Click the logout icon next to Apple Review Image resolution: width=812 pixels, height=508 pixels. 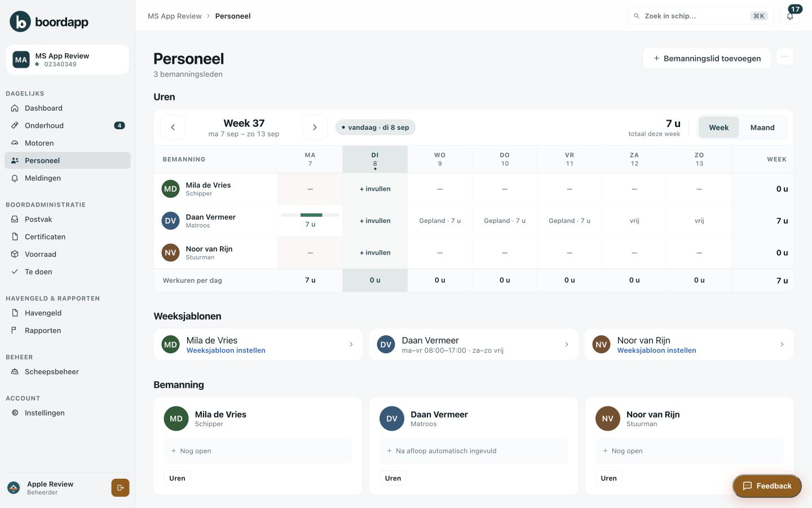[x=120, y=488]
